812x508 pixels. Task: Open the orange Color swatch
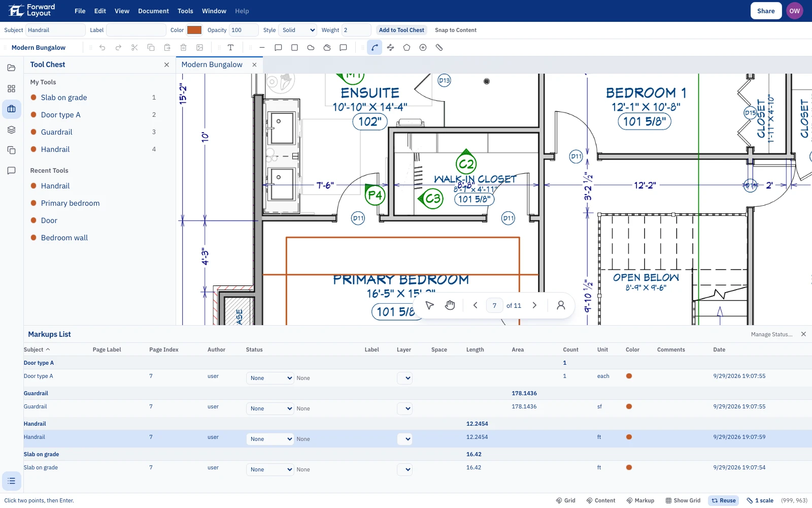pos(194,30)
